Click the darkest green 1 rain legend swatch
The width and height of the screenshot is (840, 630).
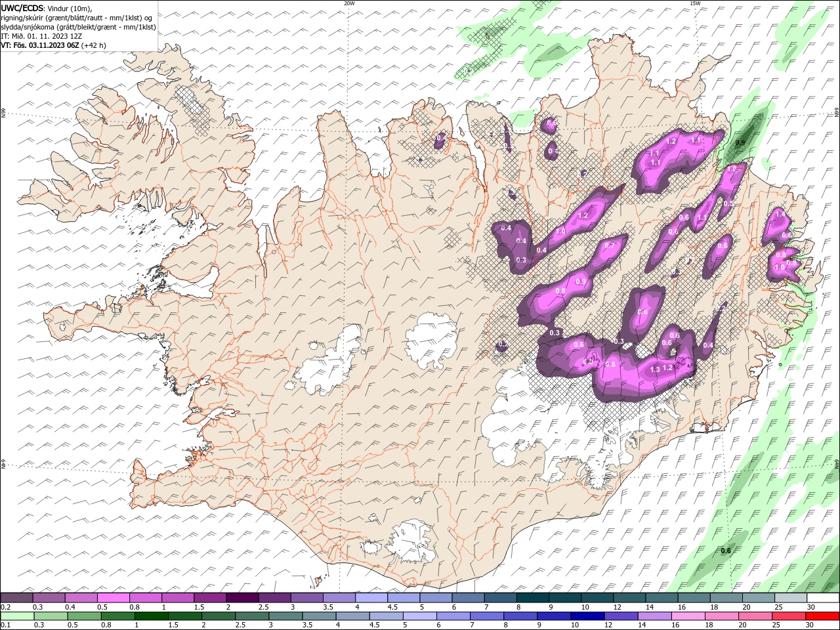tap(151, 616)
